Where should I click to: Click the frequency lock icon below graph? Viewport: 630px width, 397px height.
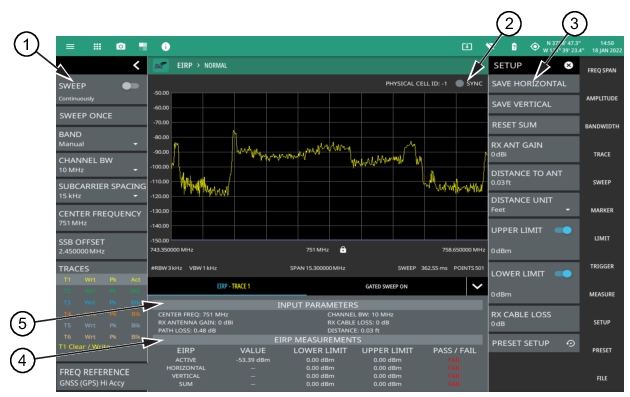tap(343, 250)
